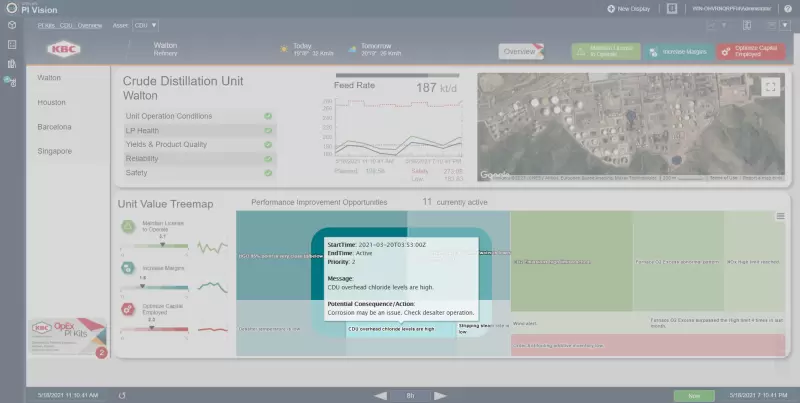Viewport: 800px width, 403px height.
Task: Click the red anti-fouling additive inventory low tile
Action: (648, 345)
